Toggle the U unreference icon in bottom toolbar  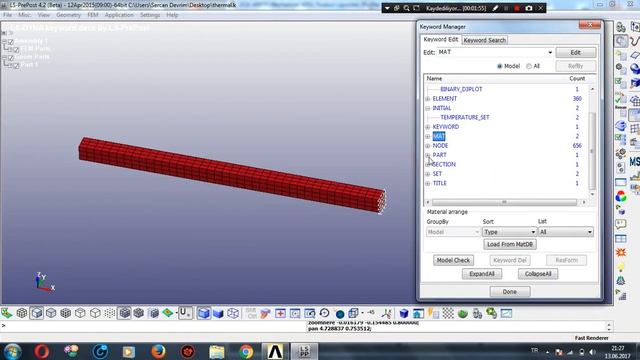(184, 313)
